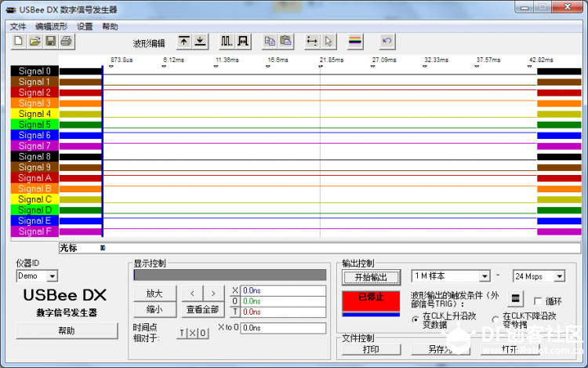Expand the 1 M 样本 sample dropdown
The height and width of the screenshot is (368, 588).
click(x=485, y=276)
